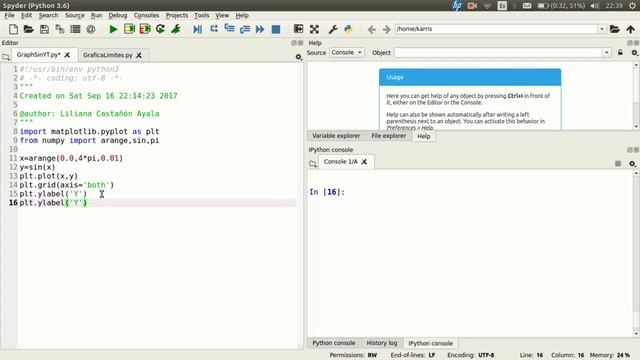The height and width of the screenshot is (360, 640).
Task: Open the Help menu
Action: tap(242, 15)
